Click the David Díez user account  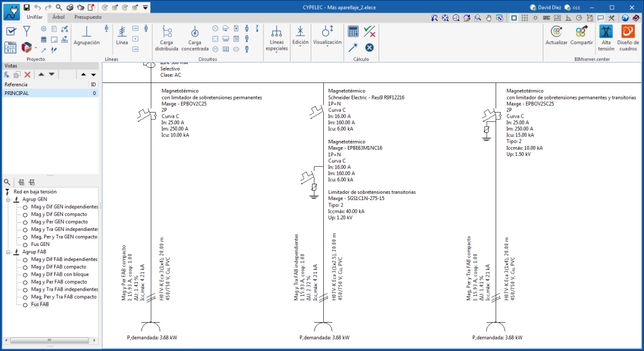(x=546, y=8)
